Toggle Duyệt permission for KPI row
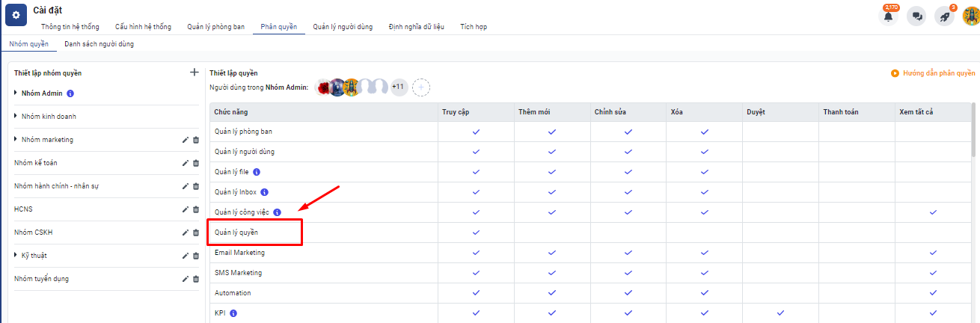The width and height of the screenshot is (980, 323). point(780,313)
